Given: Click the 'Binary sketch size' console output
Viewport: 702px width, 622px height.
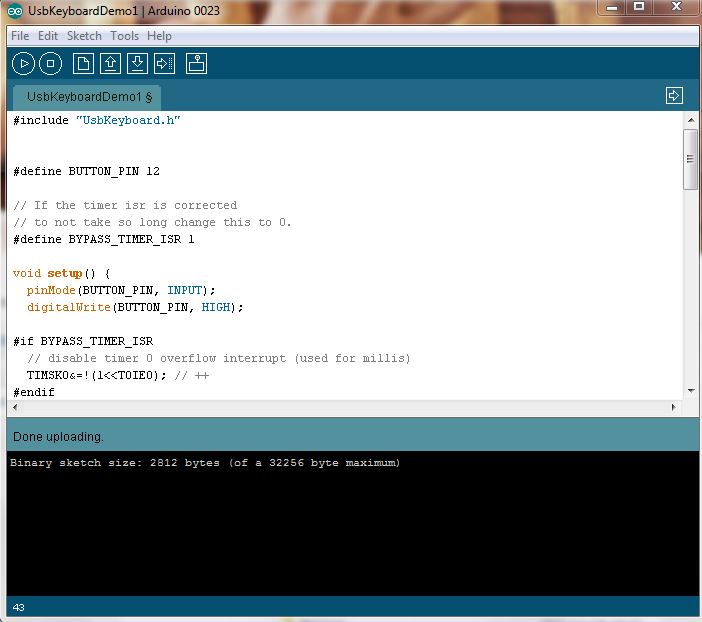Looking at the screenshot, I should pos(205,463).
